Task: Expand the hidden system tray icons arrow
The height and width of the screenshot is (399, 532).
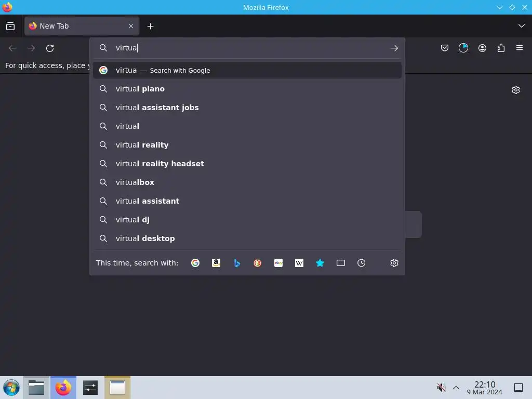Action: [456, 388]
